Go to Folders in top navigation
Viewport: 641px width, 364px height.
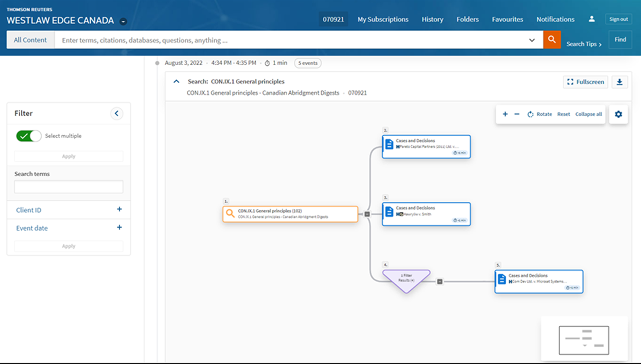[x=467, y=19]
